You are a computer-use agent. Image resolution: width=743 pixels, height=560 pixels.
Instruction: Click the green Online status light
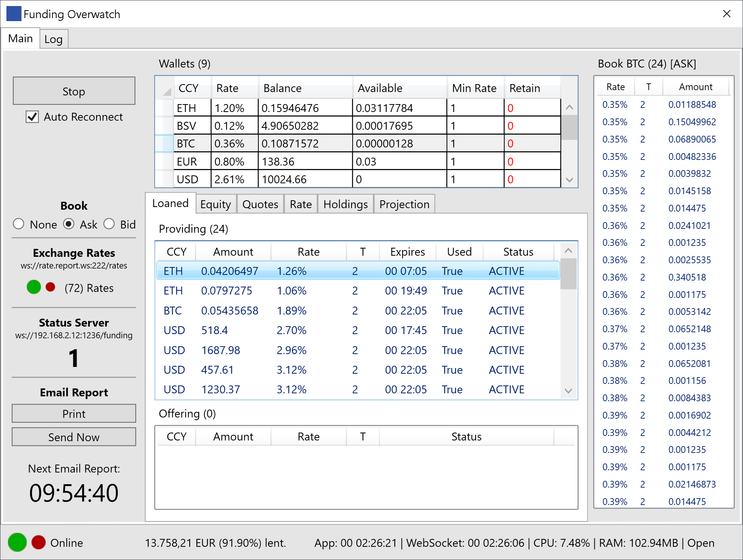[x=17, y=542]
